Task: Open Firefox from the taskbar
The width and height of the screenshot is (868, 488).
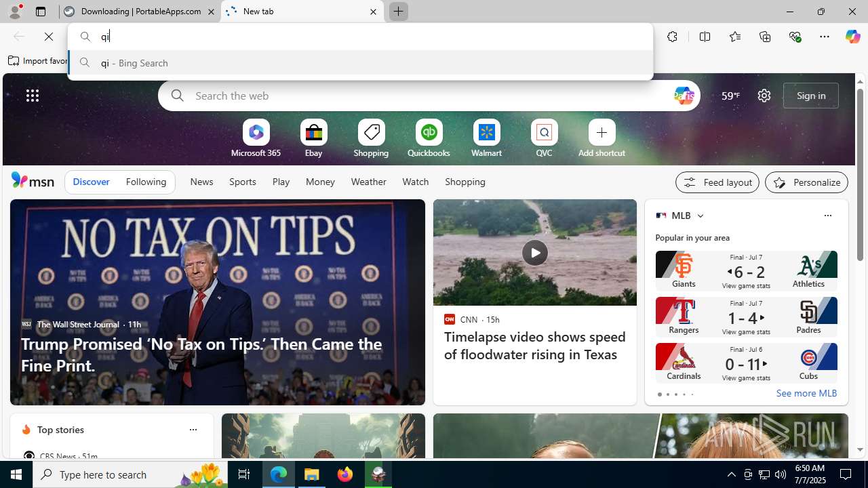Action: pos(345,474)
